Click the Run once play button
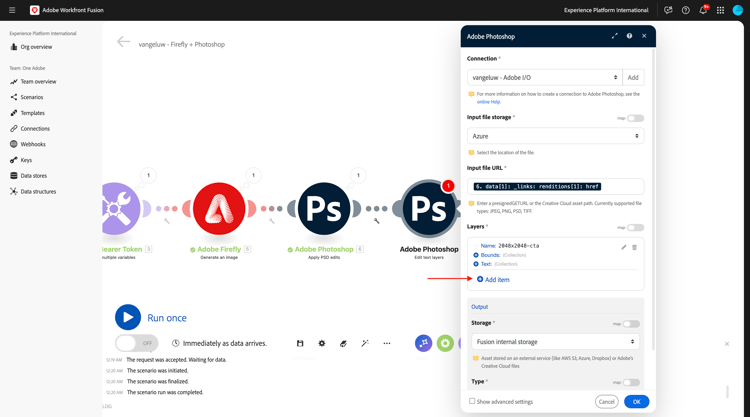The height and width of the screenshot is (417, 750). click(128, 318)
